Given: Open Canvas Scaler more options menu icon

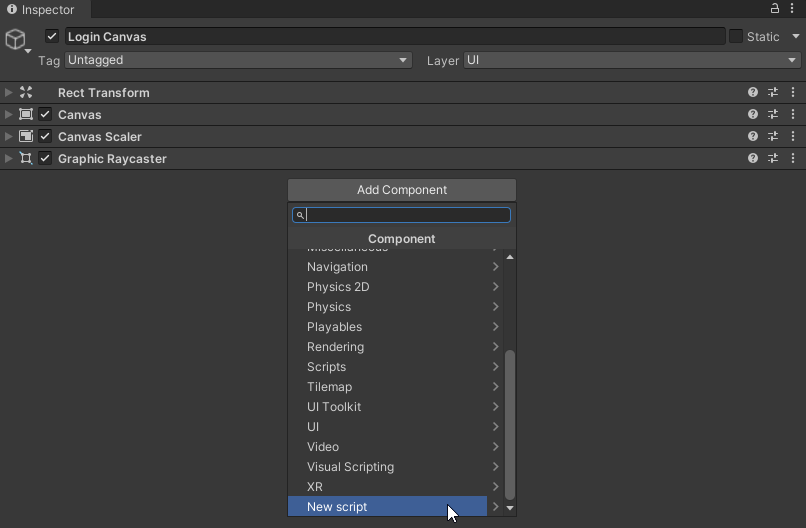Looking at the screenshot, I should pos(793,136).
